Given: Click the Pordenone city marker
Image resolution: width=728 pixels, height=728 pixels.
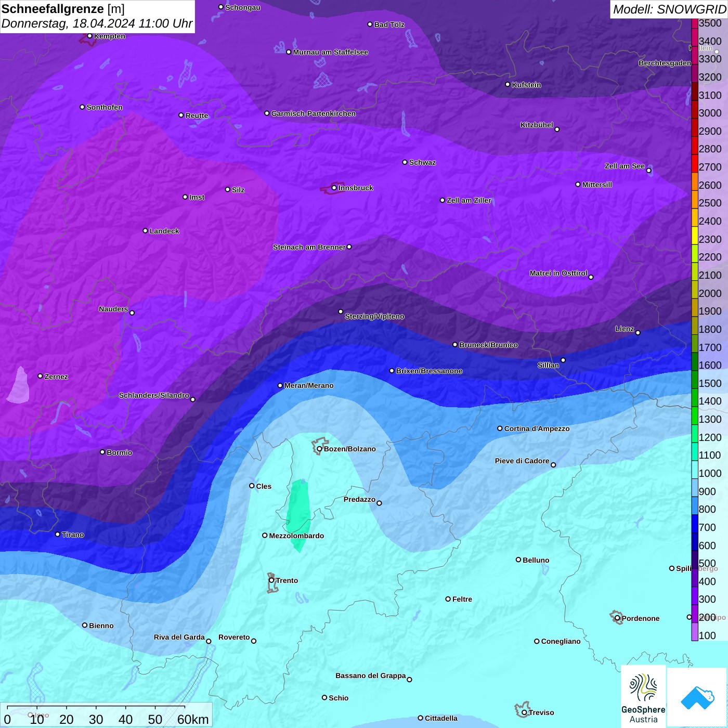Looking at the screenshot, I should click(617, 618).
